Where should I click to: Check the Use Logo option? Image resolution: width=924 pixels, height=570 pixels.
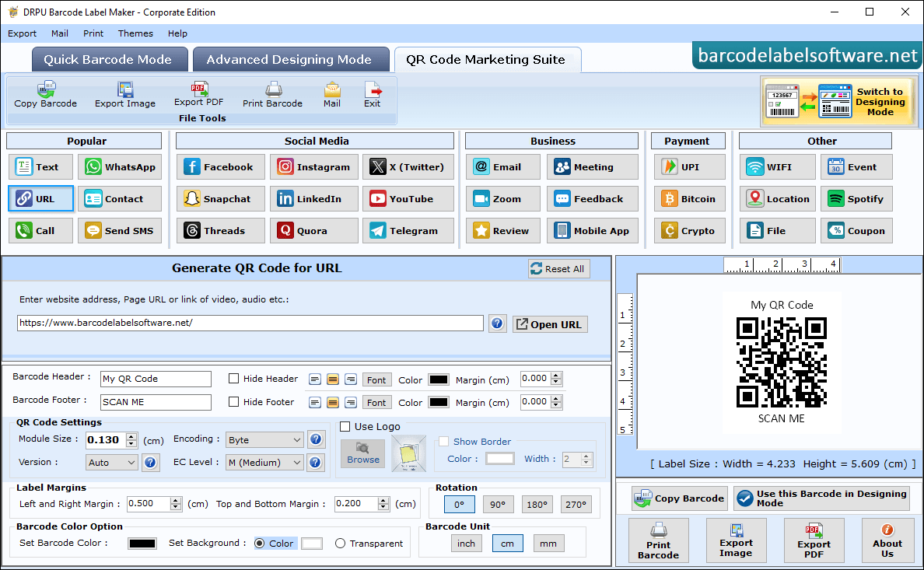coord(345,426)
